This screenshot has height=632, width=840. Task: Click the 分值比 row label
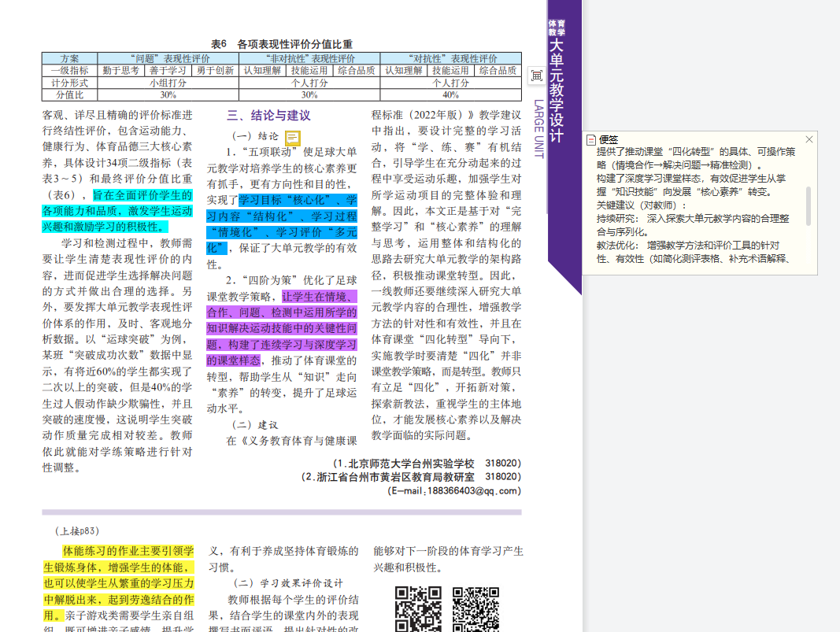pos(69,94)
